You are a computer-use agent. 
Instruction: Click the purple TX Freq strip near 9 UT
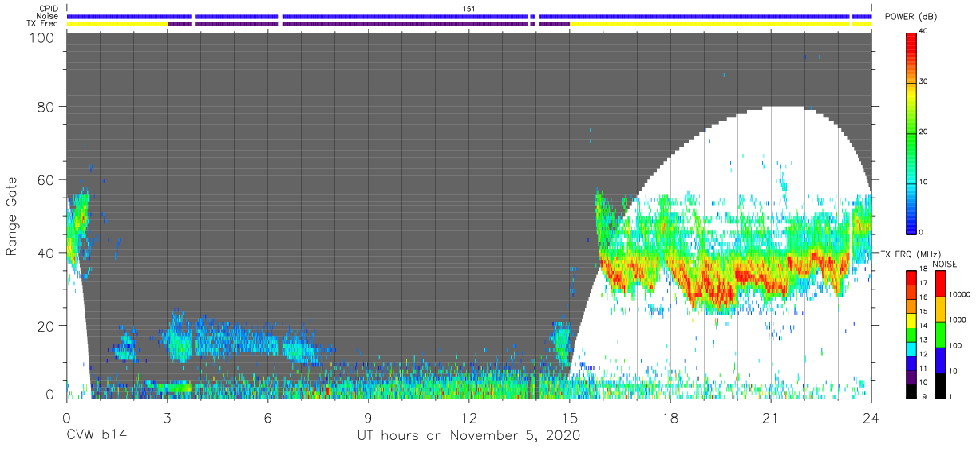(405, 24)
